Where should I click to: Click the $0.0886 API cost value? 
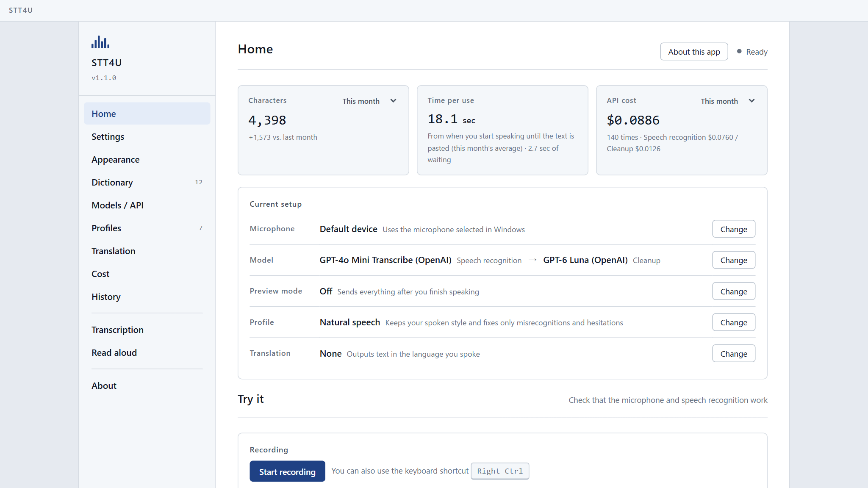pyautogui.click(x=633, y=120)
